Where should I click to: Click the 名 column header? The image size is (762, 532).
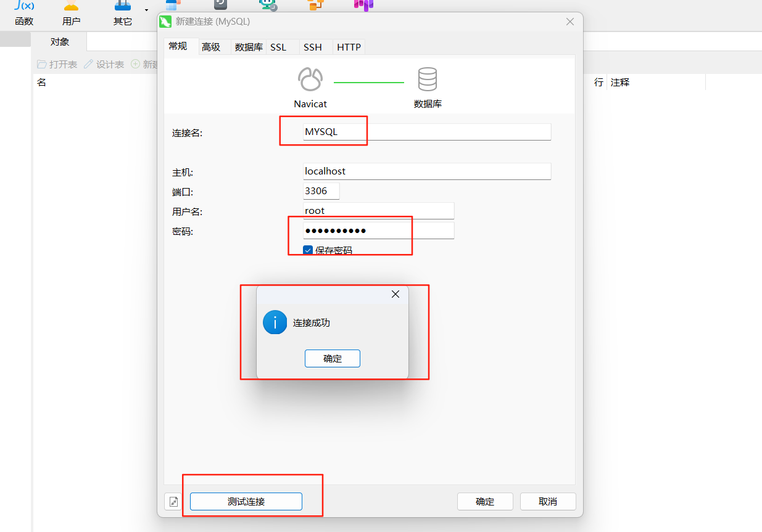point(42,82)
